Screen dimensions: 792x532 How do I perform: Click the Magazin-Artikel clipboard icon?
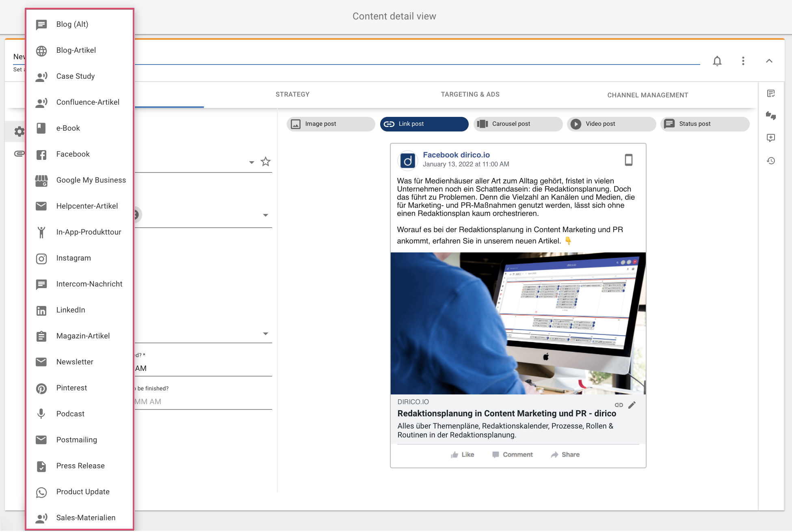[x=41, y=336]
